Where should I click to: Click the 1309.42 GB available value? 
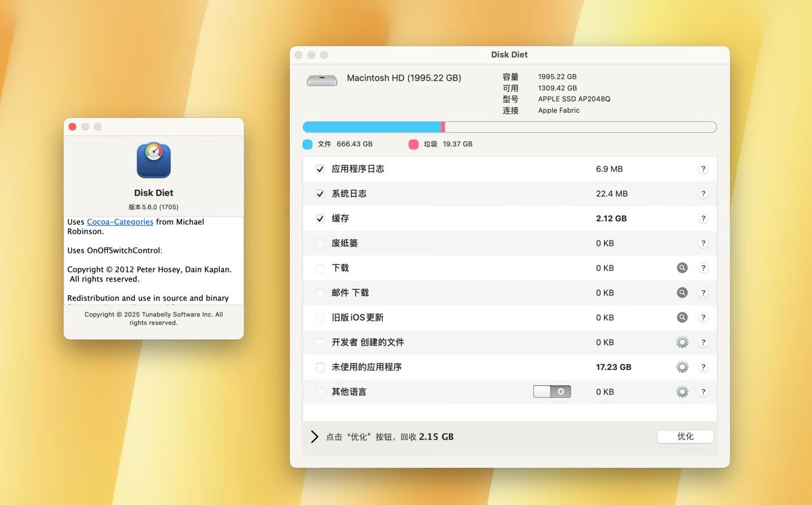coord(558,88)
